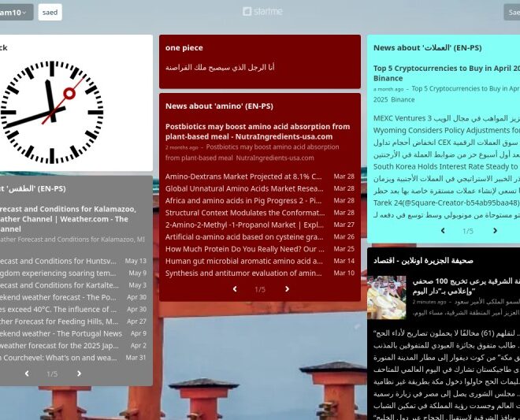Open 'Tarek 24(@Square-Creator-b54ab95baa48)' news item
Image resolution: width=520 pixels, height=420 pixels.
pos(447,203)
